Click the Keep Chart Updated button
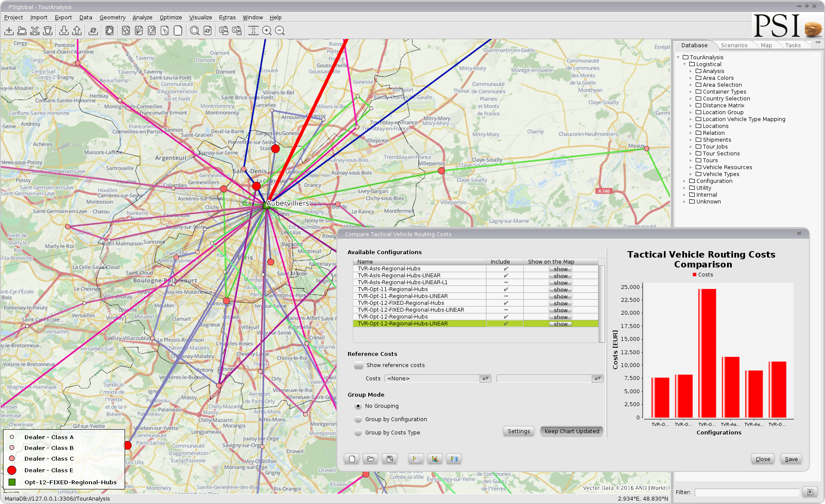Viewport: 825px width, 504px height. point(571,431)
